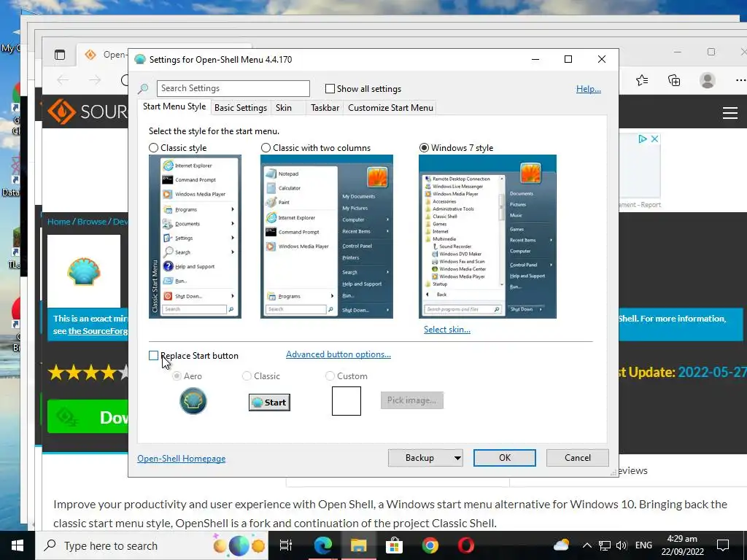The width and height of the screenshot is (747, 560).
Task: Open Customize Start Menu tab
Action: (391, 108)
